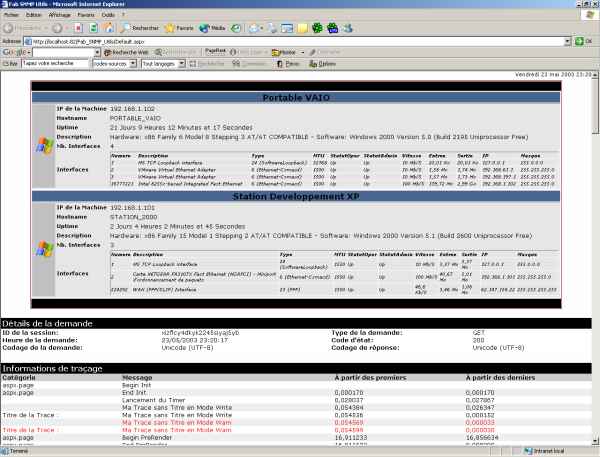Viewport: 600px width, 457px height.
Task: Click the Détails de la demande heading
Action: (47, 323)
